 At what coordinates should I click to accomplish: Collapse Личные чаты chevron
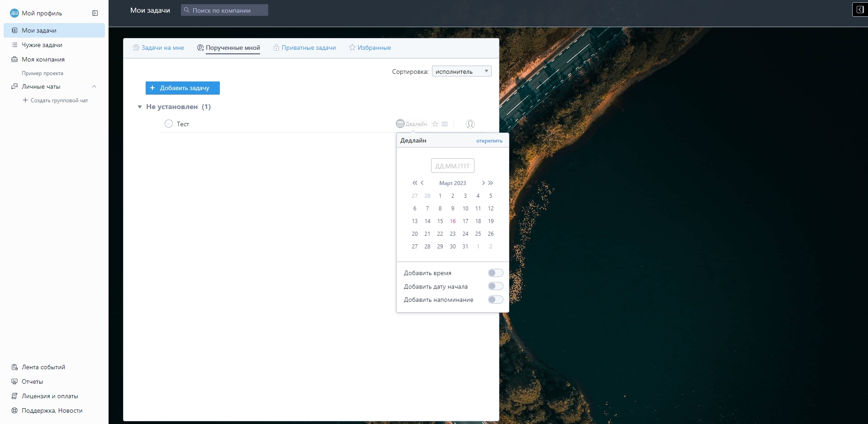(x=94, y=86)
